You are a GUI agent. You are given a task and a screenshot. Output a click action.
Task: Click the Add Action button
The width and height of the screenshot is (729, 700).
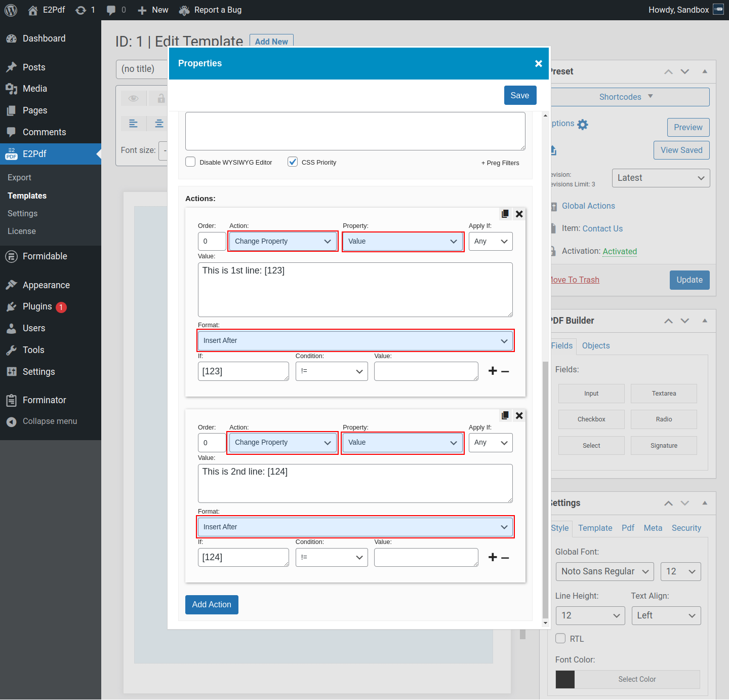(212, 605)
